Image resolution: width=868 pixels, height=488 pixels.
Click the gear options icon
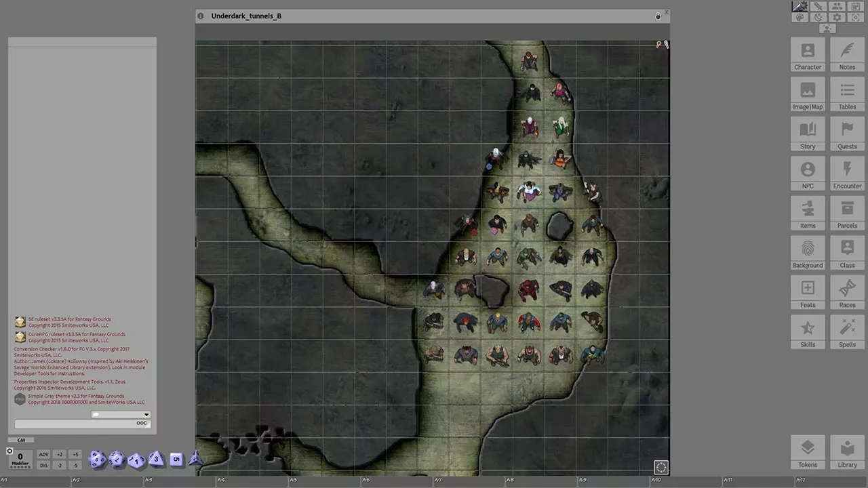pyautogui.click(x=837, y=18)
